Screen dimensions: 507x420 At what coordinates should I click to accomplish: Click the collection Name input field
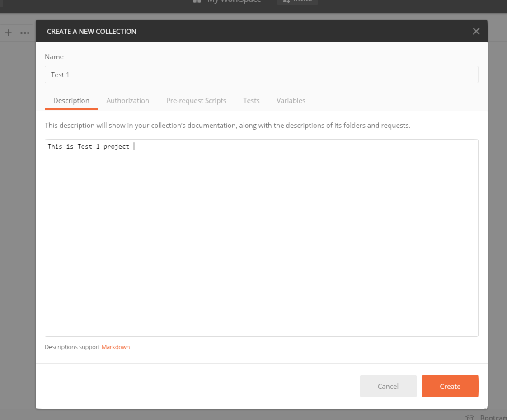tap(261, 75)
